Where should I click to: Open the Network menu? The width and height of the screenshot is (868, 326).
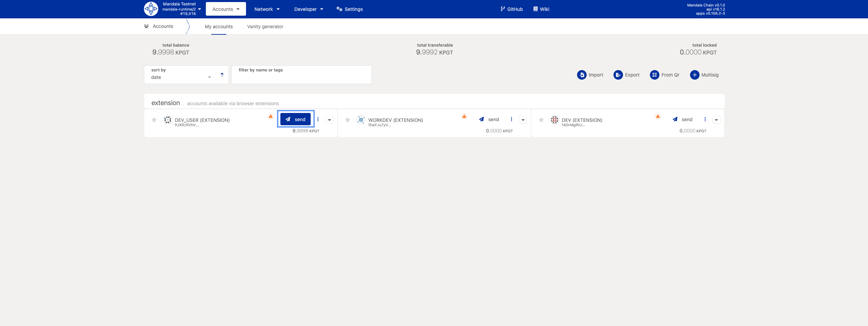coord(267,9)
